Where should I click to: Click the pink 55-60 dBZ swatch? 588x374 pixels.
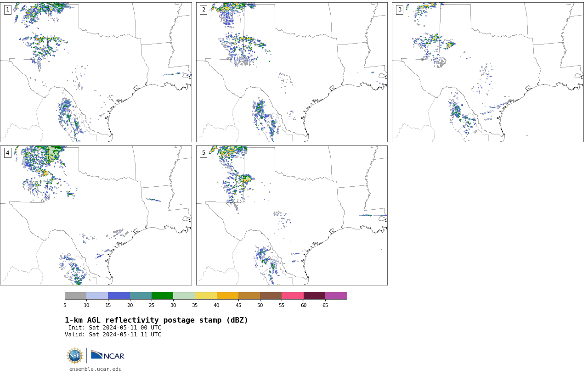click(x=293, y=296)
